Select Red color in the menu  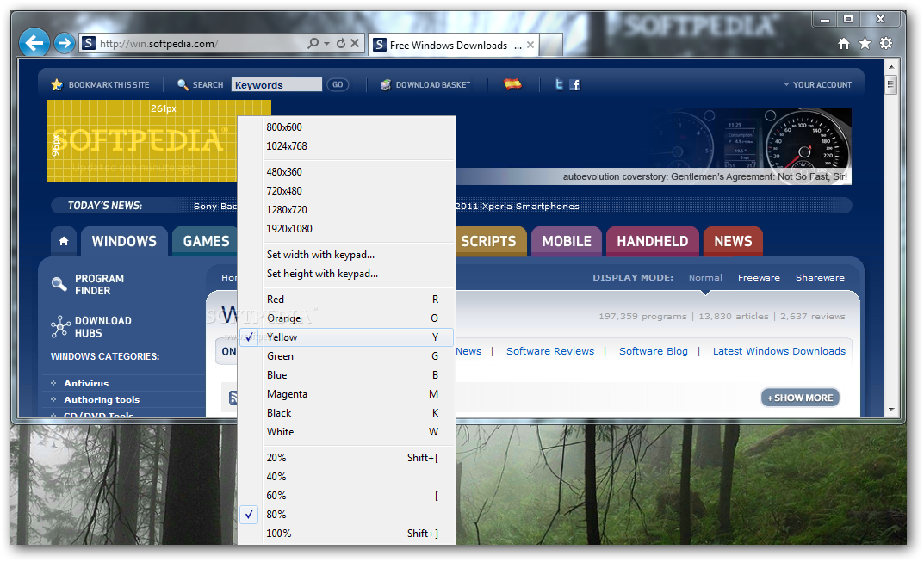(346, 300)
